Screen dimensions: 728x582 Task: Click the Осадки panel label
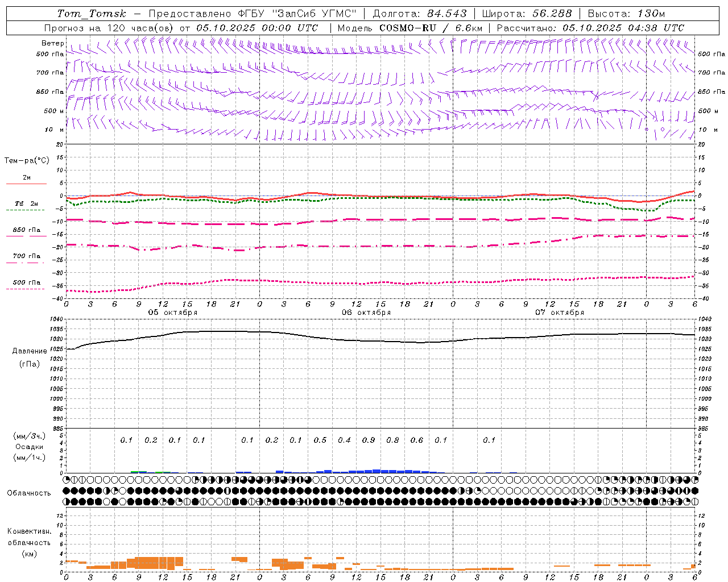pos(30,447)
